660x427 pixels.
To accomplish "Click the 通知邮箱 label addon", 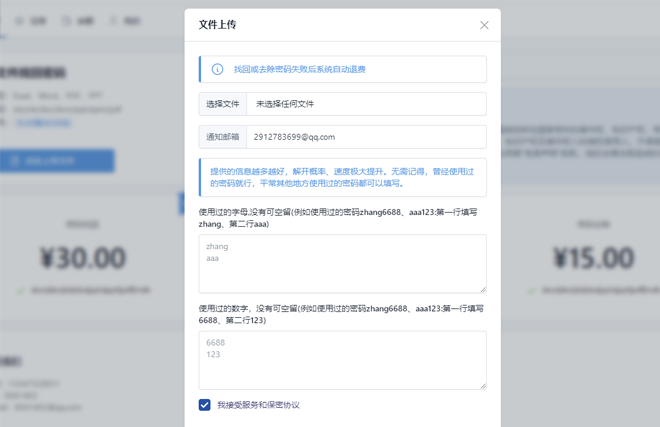I will (x=223, y=137).
